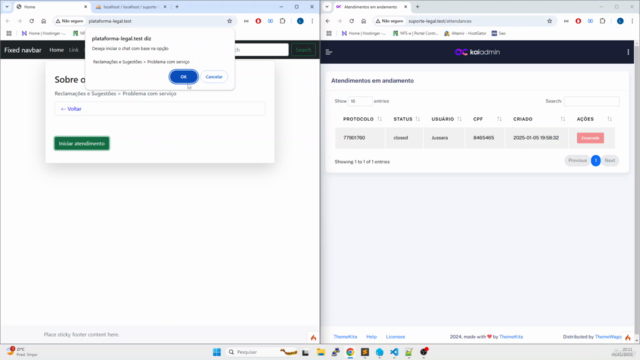Screen dimensions: 640x360
Task: Click the 'Não seguro' security chip in left browser
Action: [x=69, y=21]
